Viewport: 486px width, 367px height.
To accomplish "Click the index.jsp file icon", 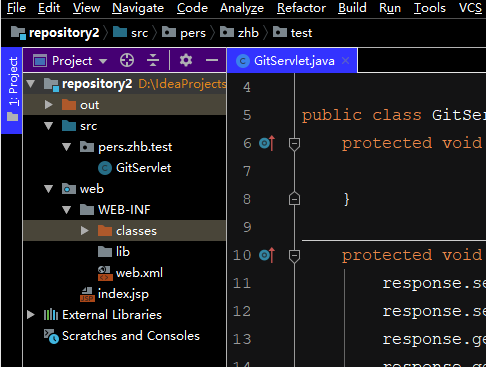I will pyautogui.click(x=87, y=294).
